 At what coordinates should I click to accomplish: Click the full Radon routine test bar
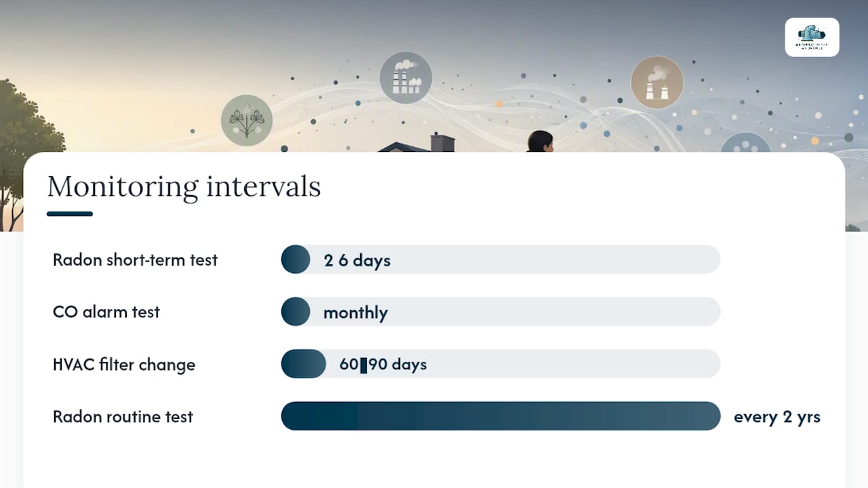[x=500, y=416]
